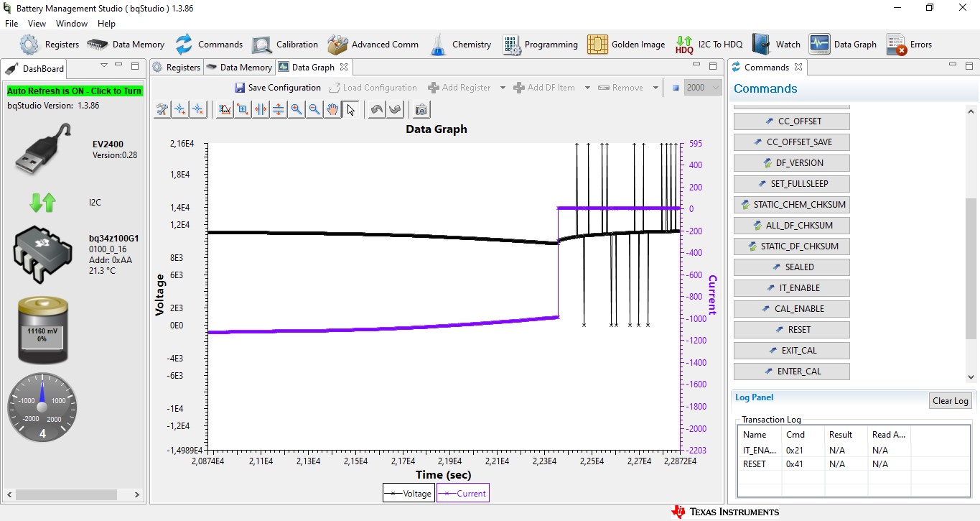Screen dimensions: 980x521
Task: Select the hand panning tool
Action: [x=332, y=109]
